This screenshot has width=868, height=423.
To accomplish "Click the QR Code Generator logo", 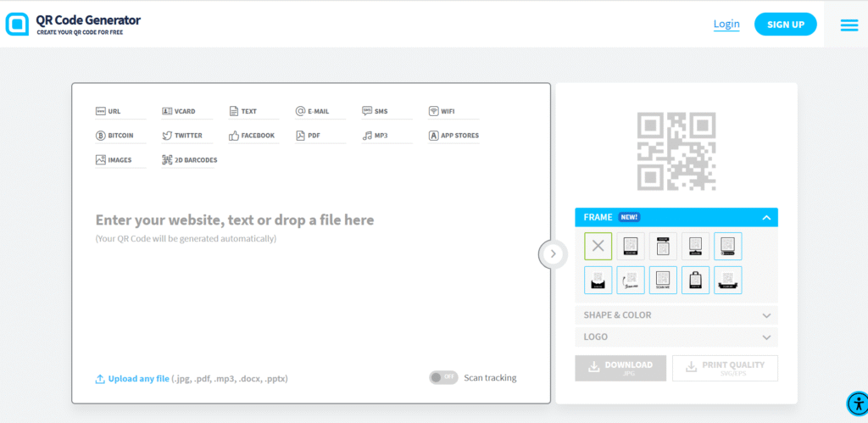I will [73, 24].
